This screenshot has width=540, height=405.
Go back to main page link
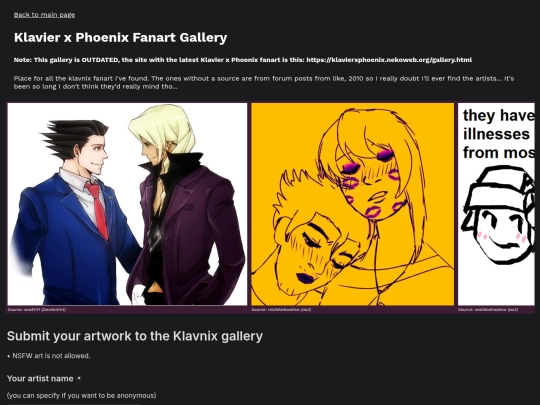coord(44,15)
